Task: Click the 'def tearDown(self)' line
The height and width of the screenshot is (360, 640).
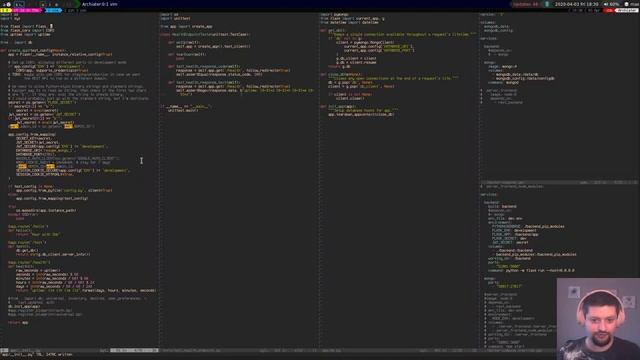Action: coord(187,54)
